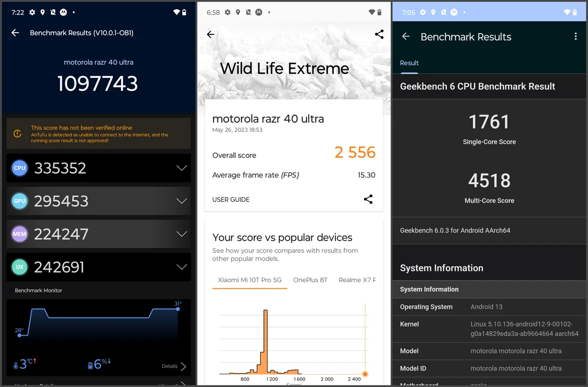This screenshot has width=588, height=387.
Task: Tap Motorola logo icon in AnTuTu status bar
Action: point(63,12)
